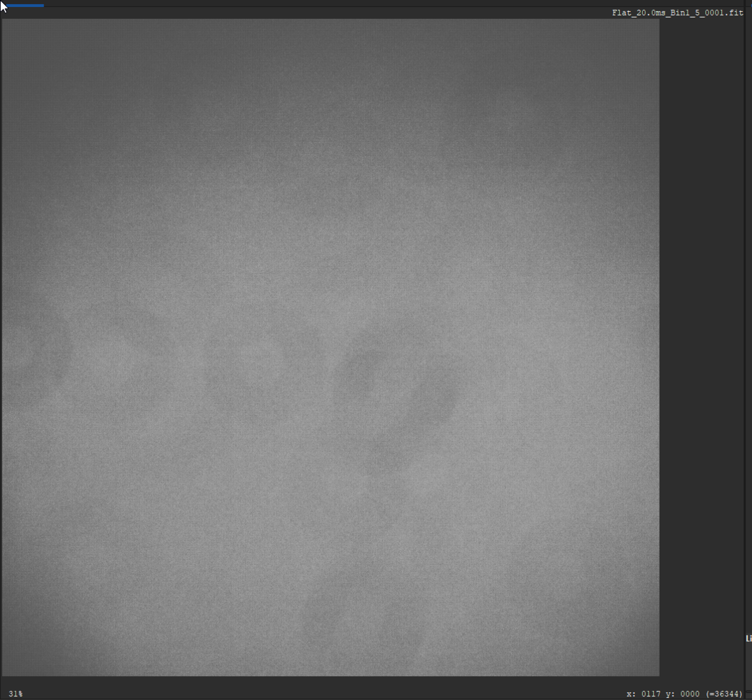This screenshot has width=752, height=700.
Task: Click the 31% zoom level indicator
Action: pyautogui.click(x=15, y=694)
